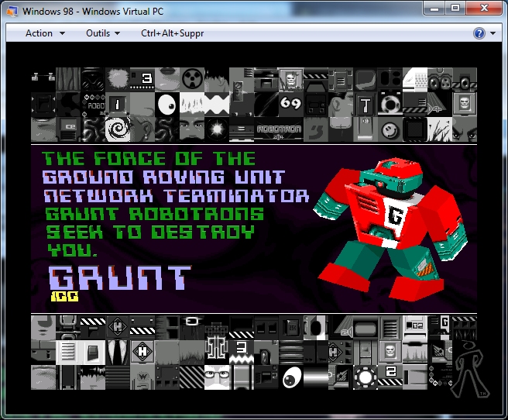
Task: Open the Action menu
Action: [39, 33]
